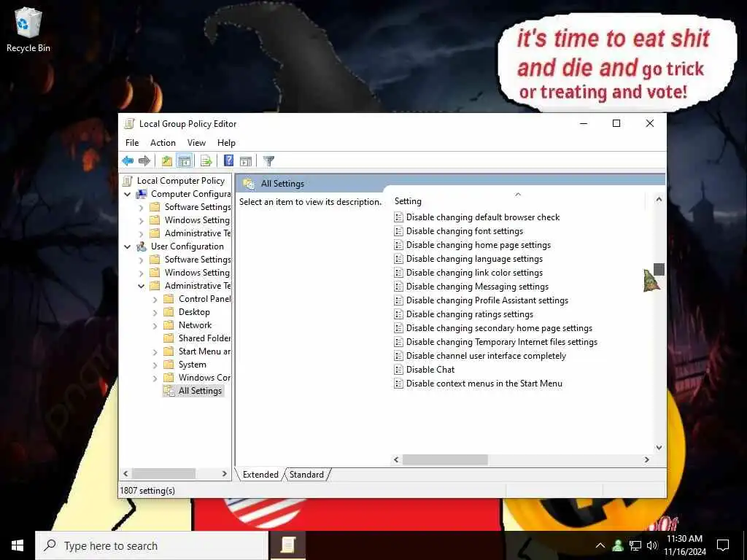The height and width of the screenshot is (560, 747).
Task: Click the Control Panel folder icon
Action: [169, 299]
